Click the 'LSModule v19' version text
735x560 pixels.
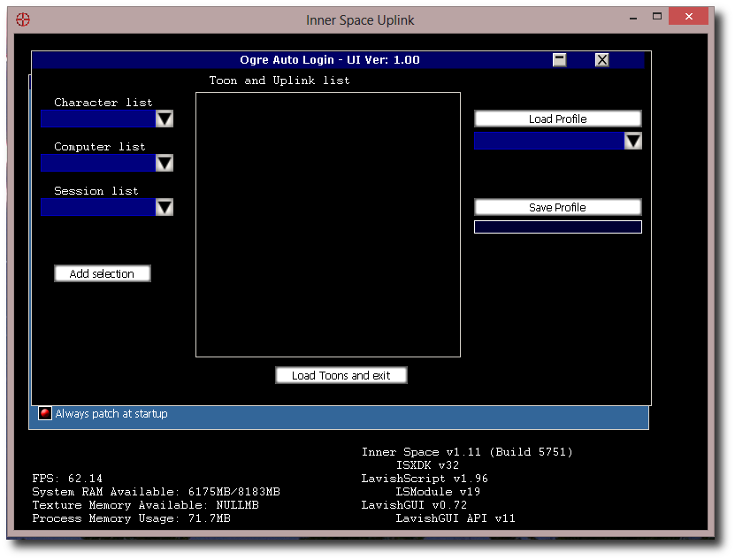pos(438,492)
